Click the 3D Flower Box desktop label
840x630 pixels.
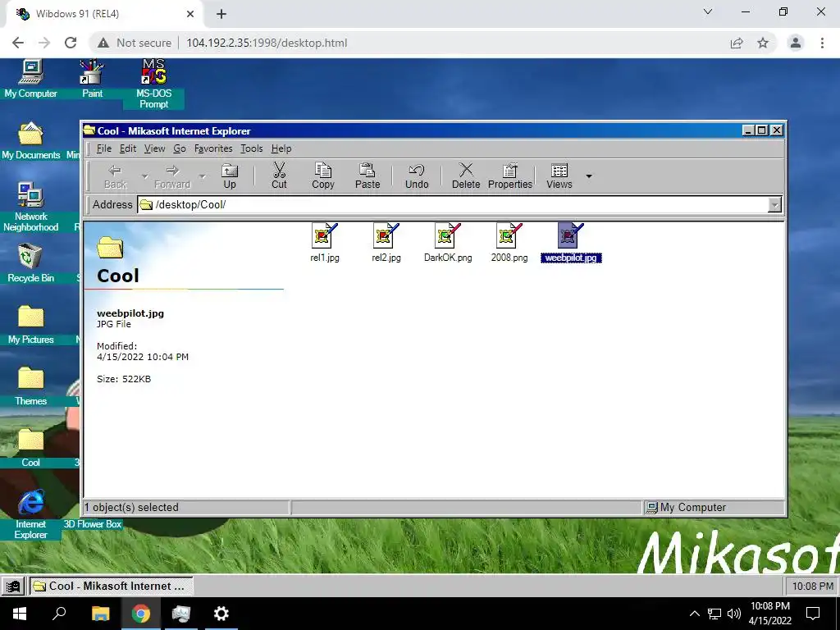point(92,524)
